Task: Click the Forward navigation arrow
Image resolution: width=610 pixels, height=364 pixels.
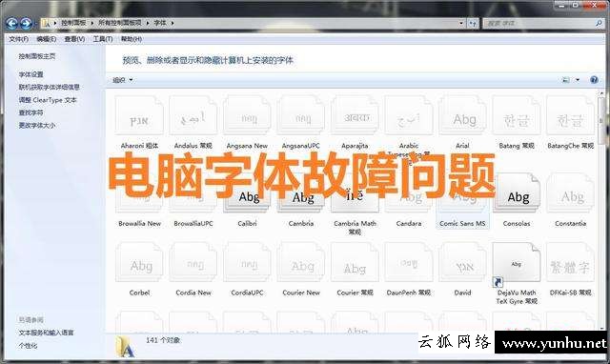Action: [26, 24]
